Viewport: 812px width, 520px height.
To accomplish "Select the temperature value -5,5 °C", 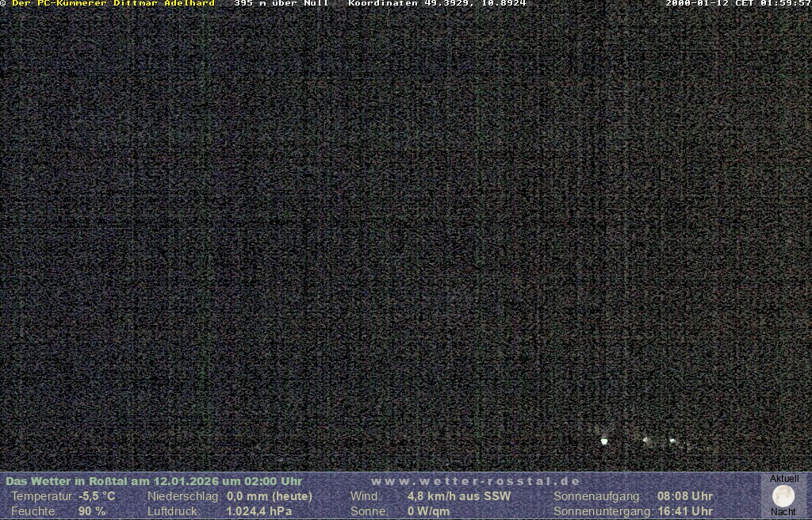I will 97,496.
